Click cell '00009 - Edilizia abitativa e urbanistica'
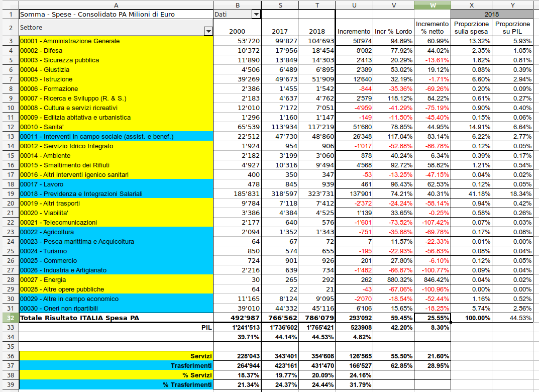 [x=116, y=117]
